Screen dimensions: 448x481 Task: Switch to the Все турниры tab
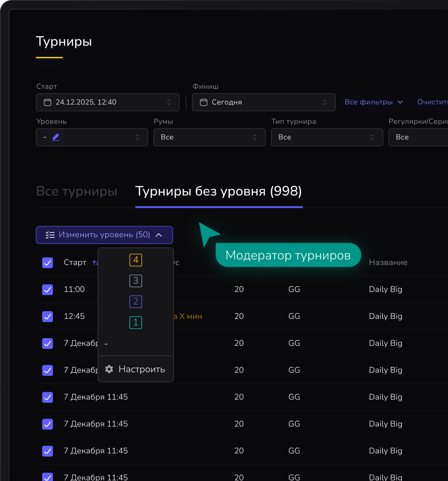click(76, 191)
